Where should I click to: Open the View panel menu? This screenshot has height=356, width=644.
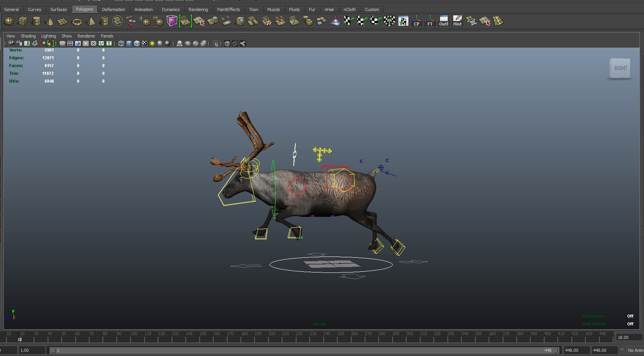point(11,36)
